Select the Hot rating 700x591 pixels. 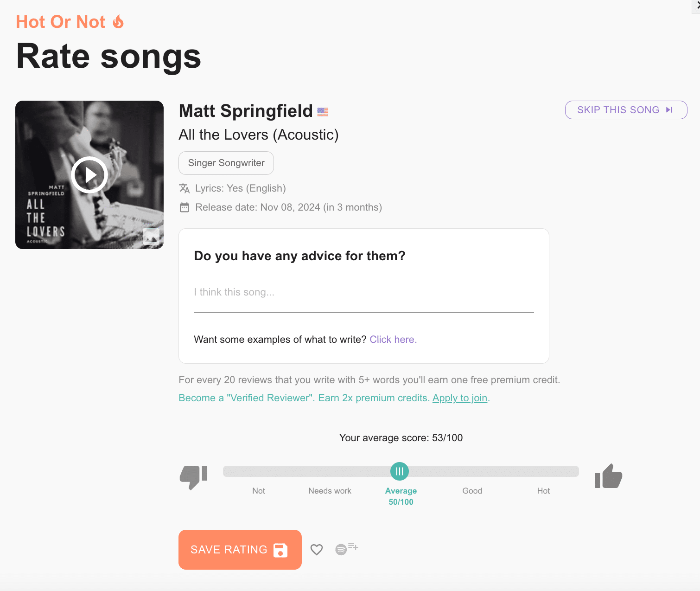click(543, 491)
